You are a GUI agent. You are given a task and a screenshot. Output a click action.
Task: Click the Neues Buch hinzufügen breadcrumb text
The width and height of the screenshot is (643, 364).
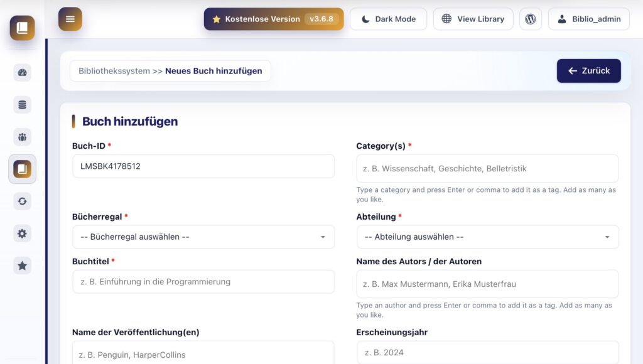coord(213,71)
